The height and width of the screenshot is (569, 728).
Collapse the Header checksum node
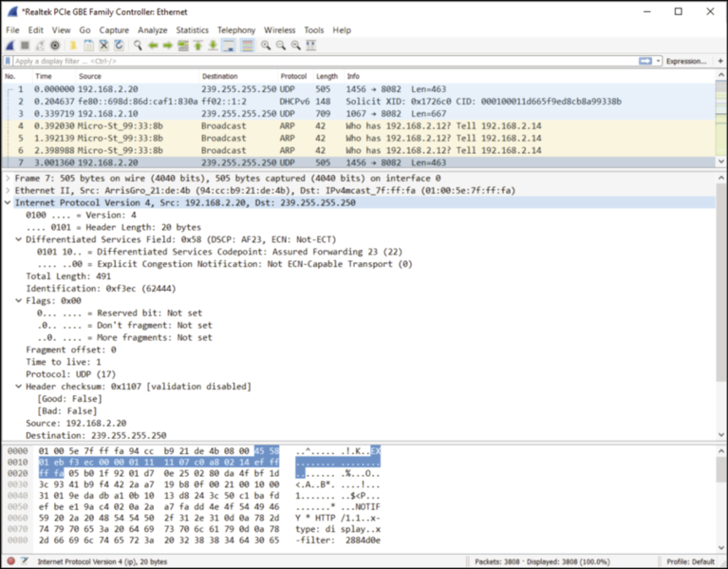pos(19,387)
